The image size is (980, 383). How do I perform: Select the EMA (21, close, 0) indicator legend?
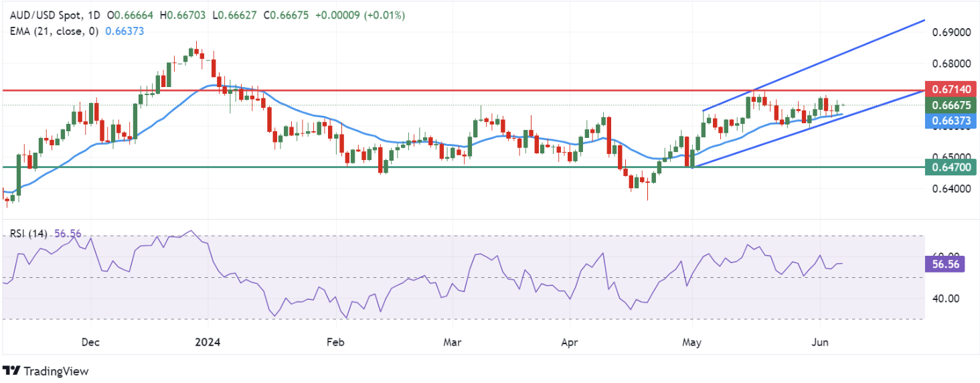point(56,31)
